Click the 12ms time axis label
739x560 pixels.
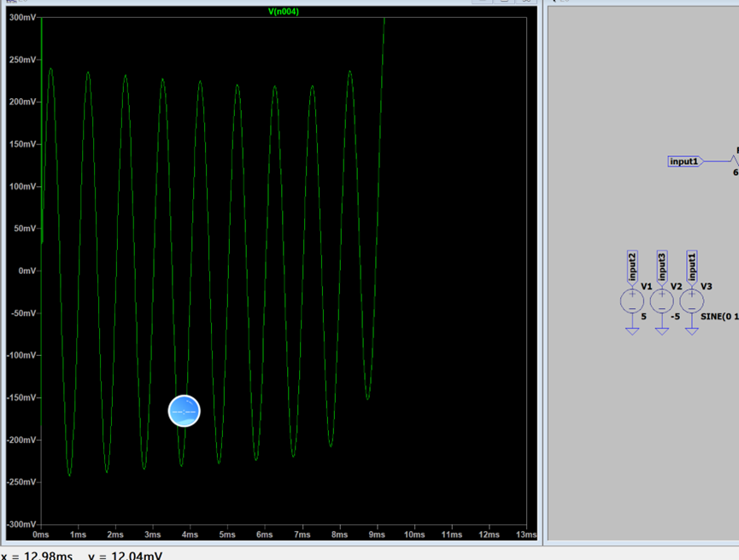[489, 534]
